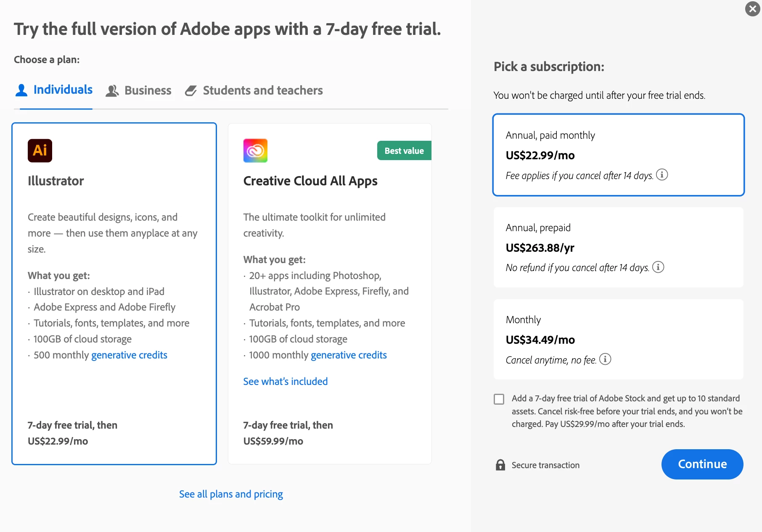Viewport: 762px width, 532px height.
Task: Click the Illustrator app icon
Action: coord(40,150)
